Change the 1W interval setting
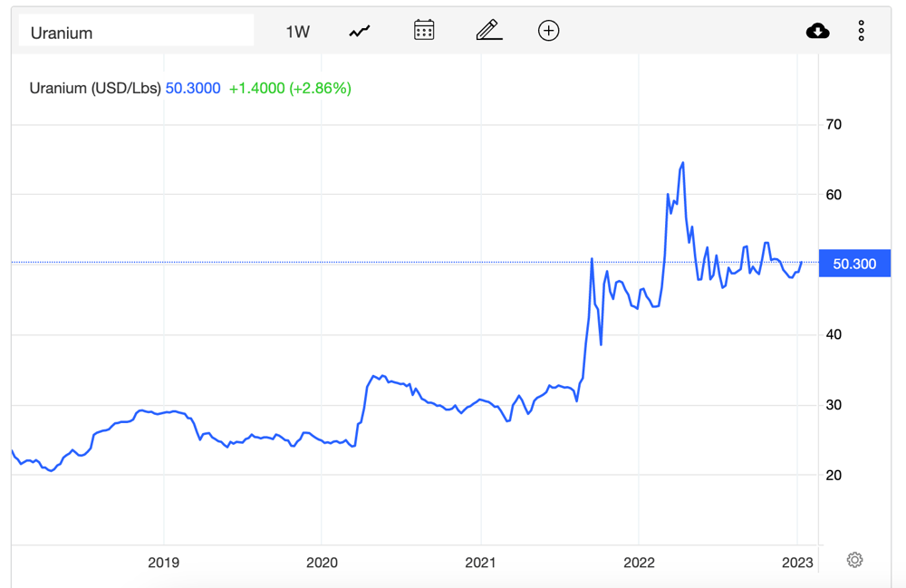 point(297,32)
